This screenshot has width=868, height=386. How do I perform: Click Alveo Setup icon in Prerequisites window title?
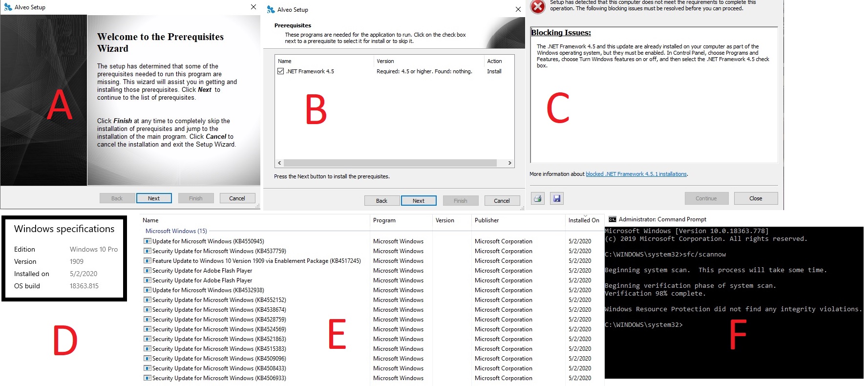(271, 10)
